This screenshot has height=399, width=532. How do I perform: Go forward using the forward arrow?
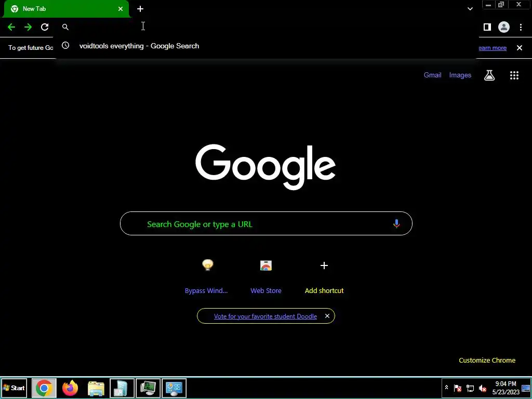[x=28, y=27]
